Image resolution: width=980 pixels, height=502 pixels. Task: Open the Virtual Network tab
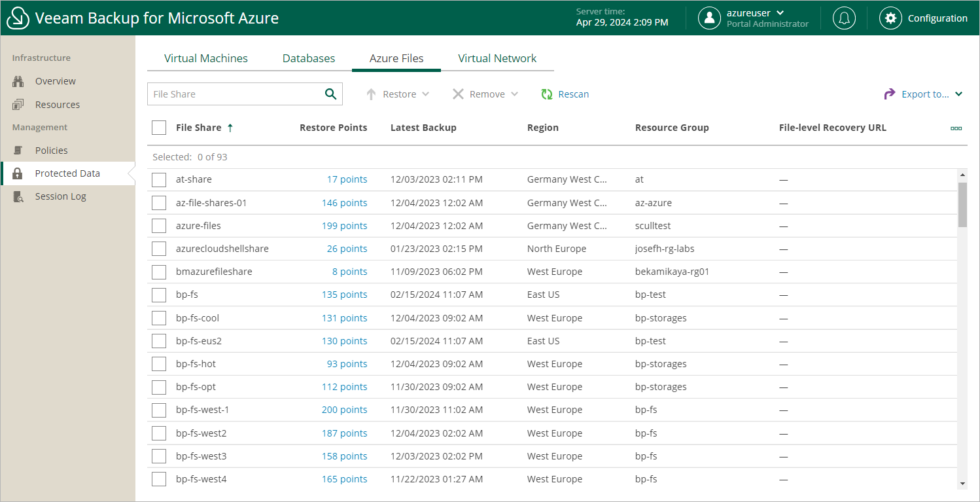point(497,58)
